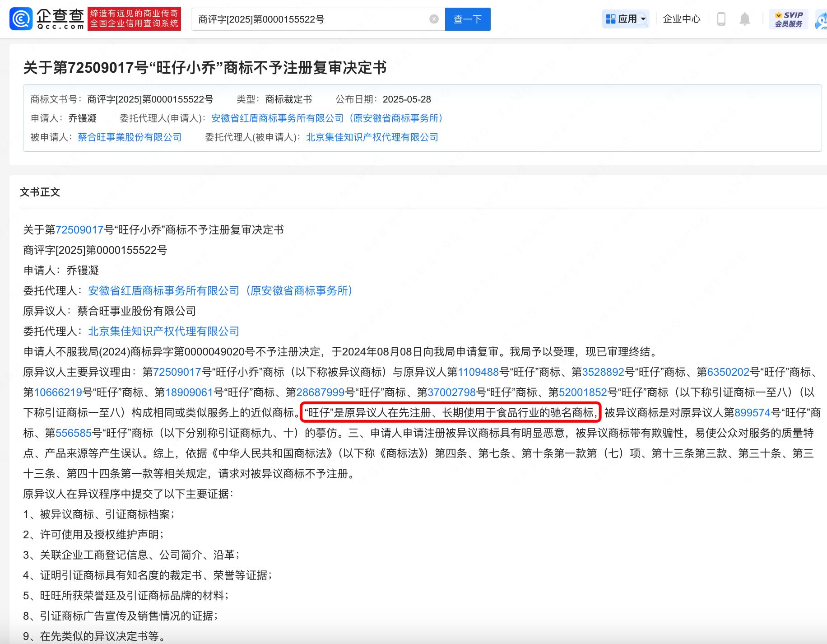Click the line 原异议人在异议程序中提交了以下主要证据

click(x=128, y=494)
